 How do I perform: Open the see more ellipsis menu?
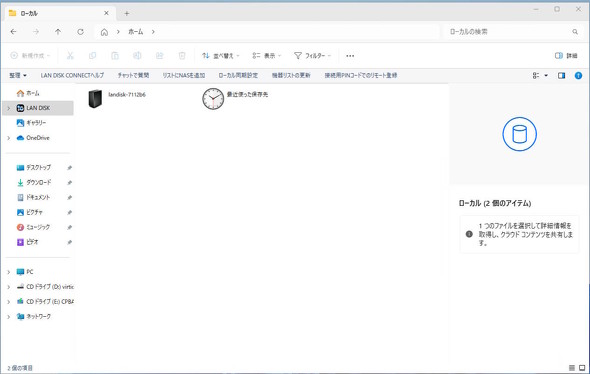tap(350, 56)
